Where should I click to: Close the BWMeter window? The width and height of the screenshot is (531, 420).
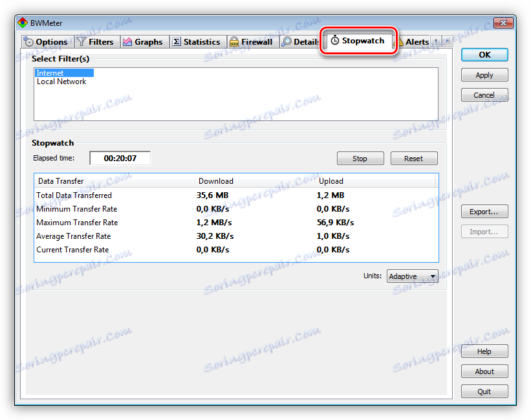[503, 23]
